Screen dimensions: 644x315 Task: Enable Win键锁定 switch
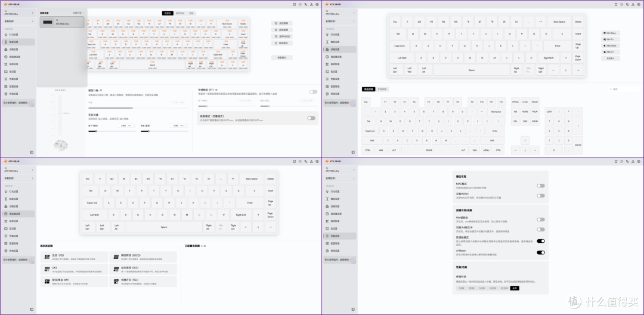(541, 220)
